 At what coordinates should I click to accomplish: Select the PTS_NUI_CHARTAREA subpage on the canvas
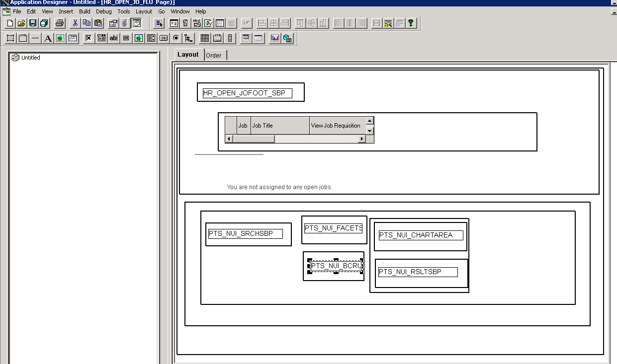pos(420,235)
